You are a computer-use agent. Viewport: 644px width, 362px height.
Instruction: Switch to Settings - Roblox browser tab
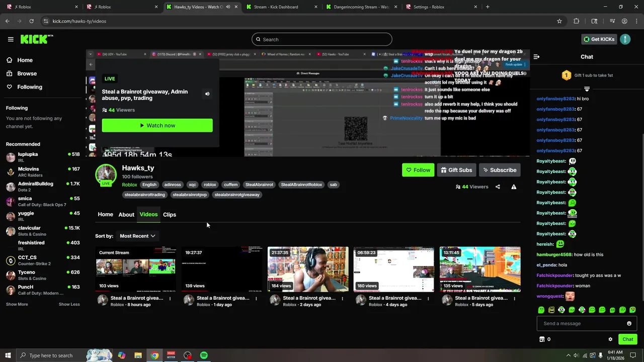point(440,7)
